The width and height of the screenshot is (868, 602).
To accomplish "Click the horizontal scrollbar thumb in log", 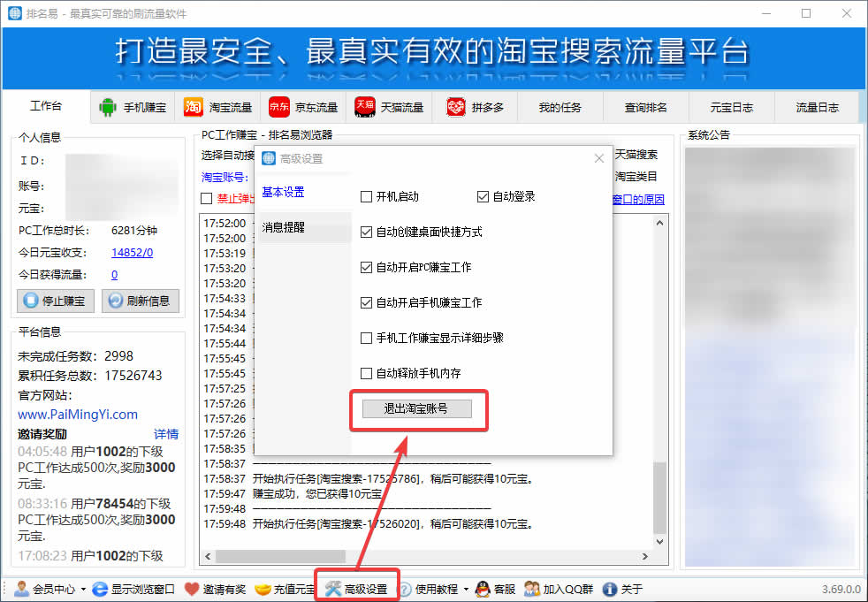I will 280,556.
